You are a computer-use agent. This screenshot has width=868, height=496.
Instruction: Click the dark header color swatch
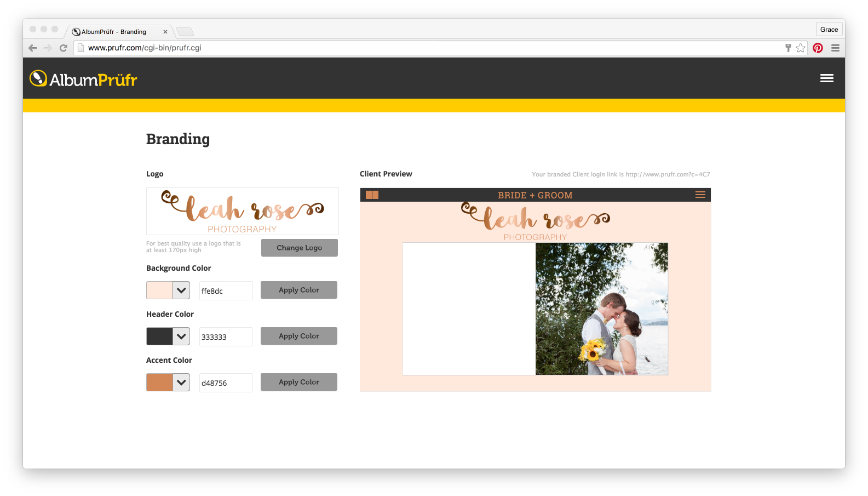(x=159, y=337)
